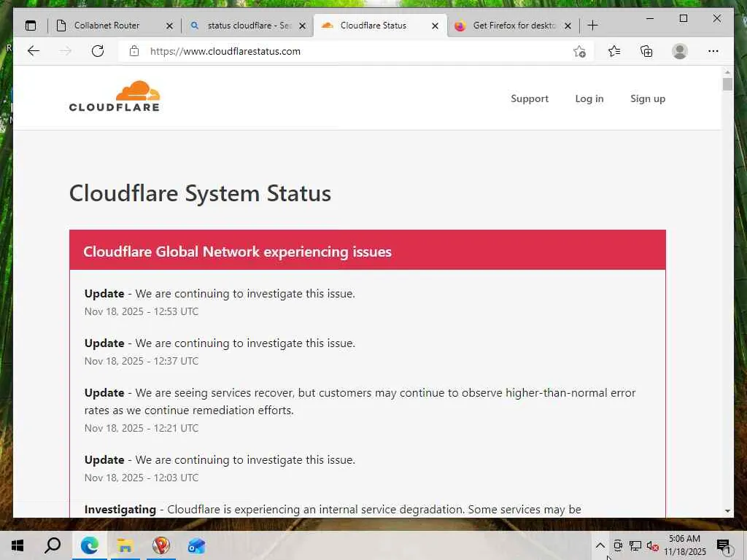Image resolution: width=747 pixels, height=560 pixels.
Task: View site information lock icon
Action: click(134, 52)
